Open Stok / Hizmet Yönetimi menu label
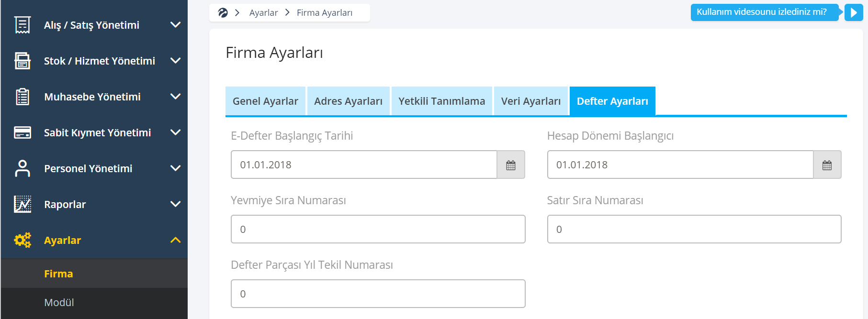 [x=100, y=61]
